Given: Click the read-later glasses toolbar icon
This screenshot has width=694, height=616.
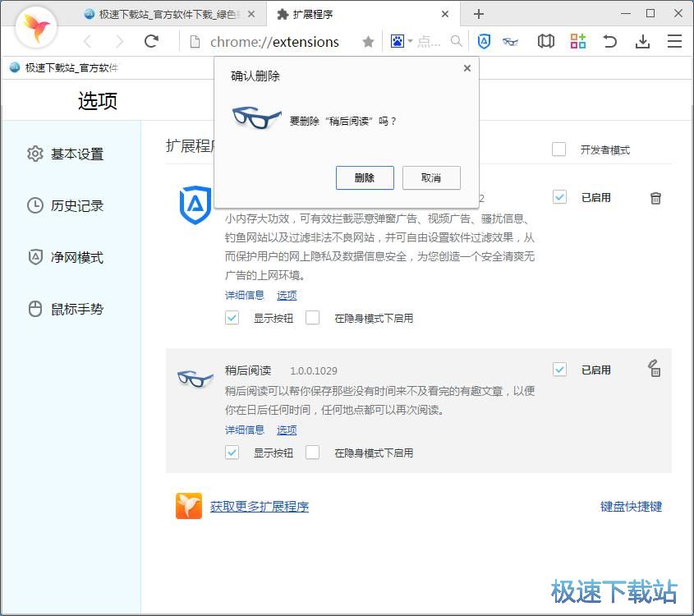Looking at the screenshot, I should (x=511, y=42).
